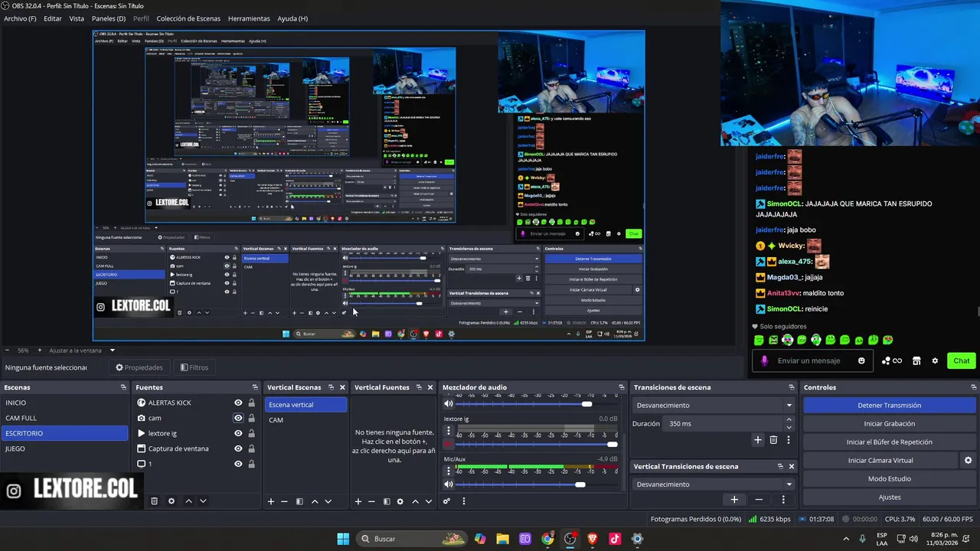980x551 pixels.
Task: Open Editar menu
Action: (x=53, y=18)
